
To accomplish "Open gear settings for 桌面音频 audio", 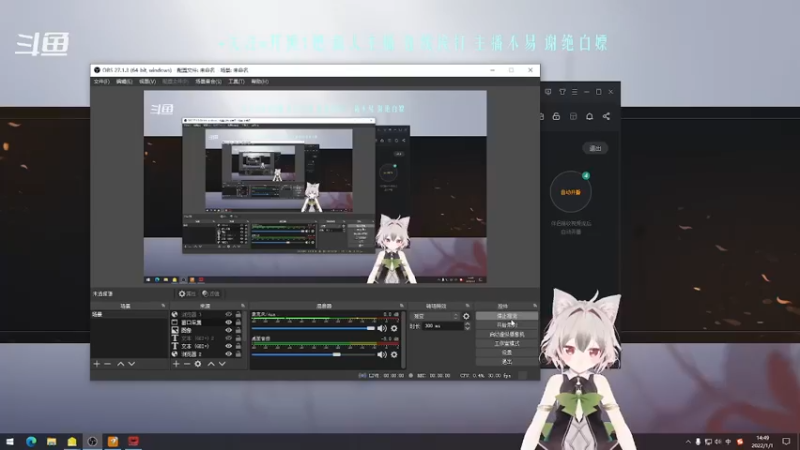I will point(394,354).
